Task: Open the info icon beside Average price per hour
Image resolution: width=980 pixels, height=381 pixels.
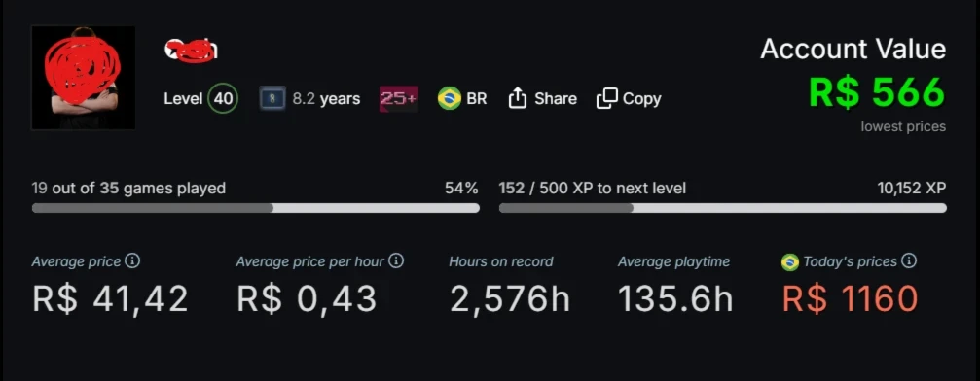Action: (396, 261)
